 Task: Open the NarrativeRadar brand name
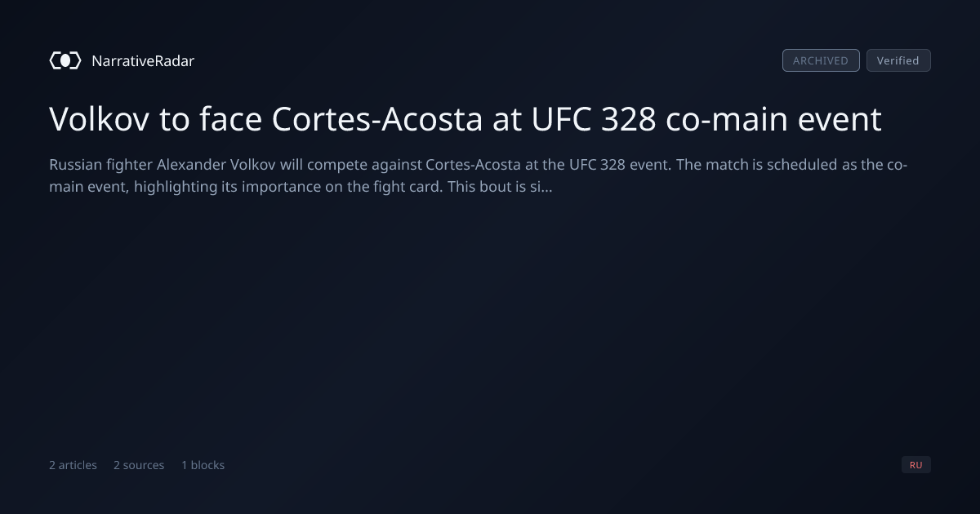143,60
